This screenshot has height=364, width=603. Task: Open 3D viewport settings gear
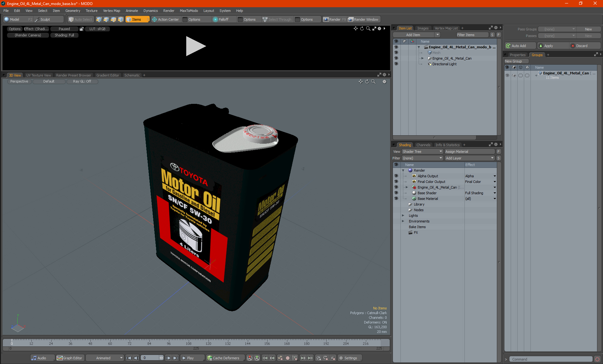384,82
